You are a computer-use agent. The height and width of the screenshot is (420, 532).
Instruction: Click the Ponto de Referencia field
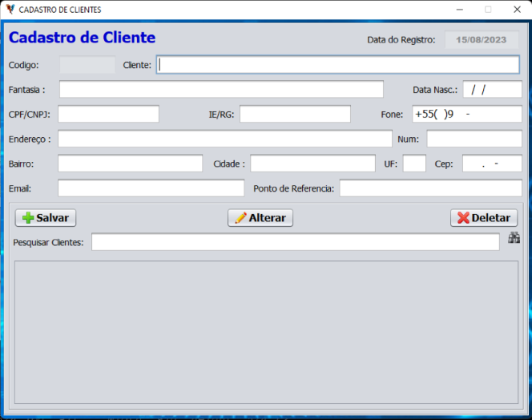click(430, 188)
